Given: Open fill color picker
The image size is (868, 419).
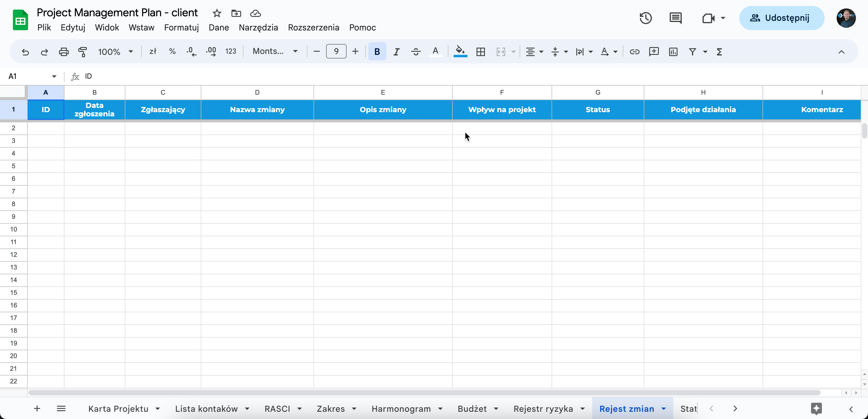Looking at the screenshot, I should (460, 52).
